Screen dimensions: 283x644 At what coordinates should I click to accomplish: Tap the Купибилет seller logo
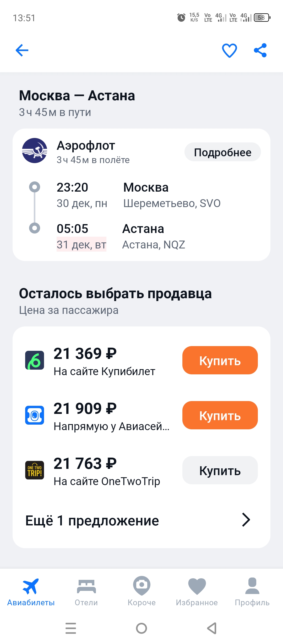click(35, 360)
